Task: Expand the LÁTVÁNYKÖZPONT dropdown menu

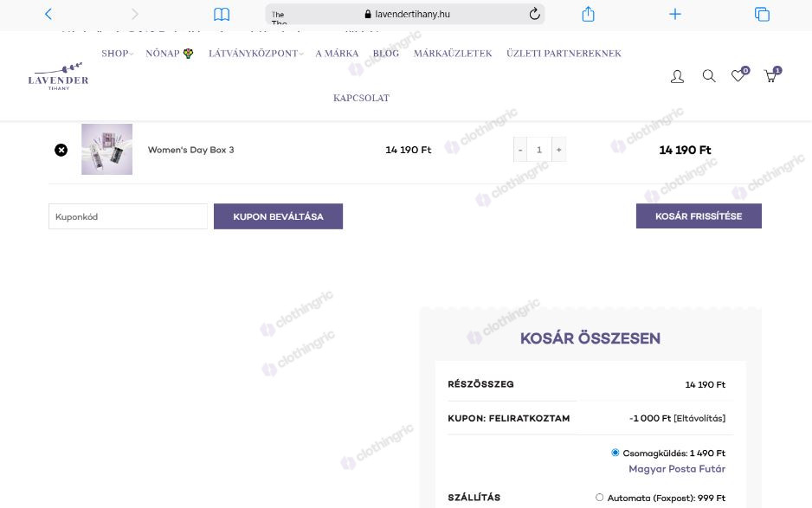Action: (x=256, y=54)
